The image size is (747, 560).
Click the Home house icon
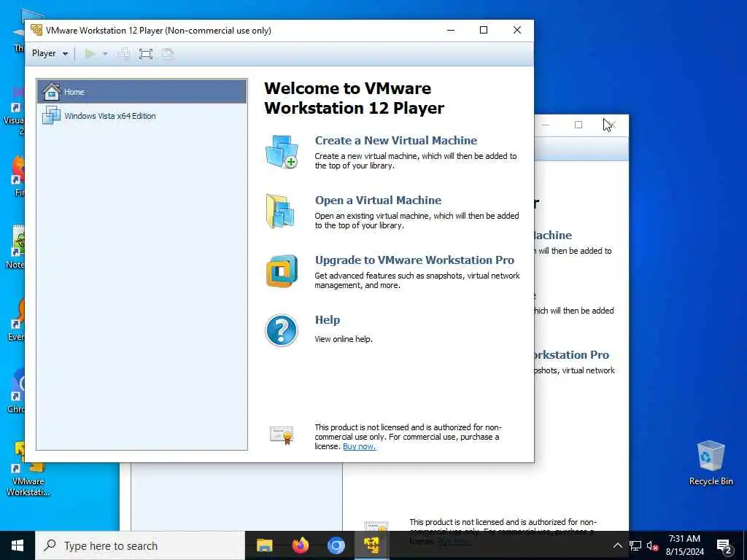click(x=52, y=91)
